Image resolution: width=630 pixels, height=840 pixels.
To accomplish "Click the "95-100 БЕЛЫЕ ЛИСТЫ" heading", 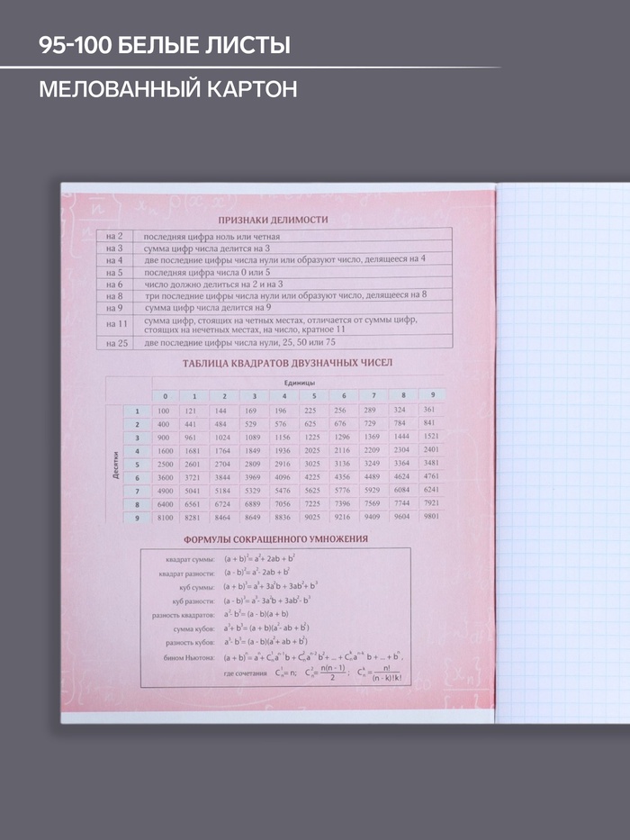I will point(165,44).
